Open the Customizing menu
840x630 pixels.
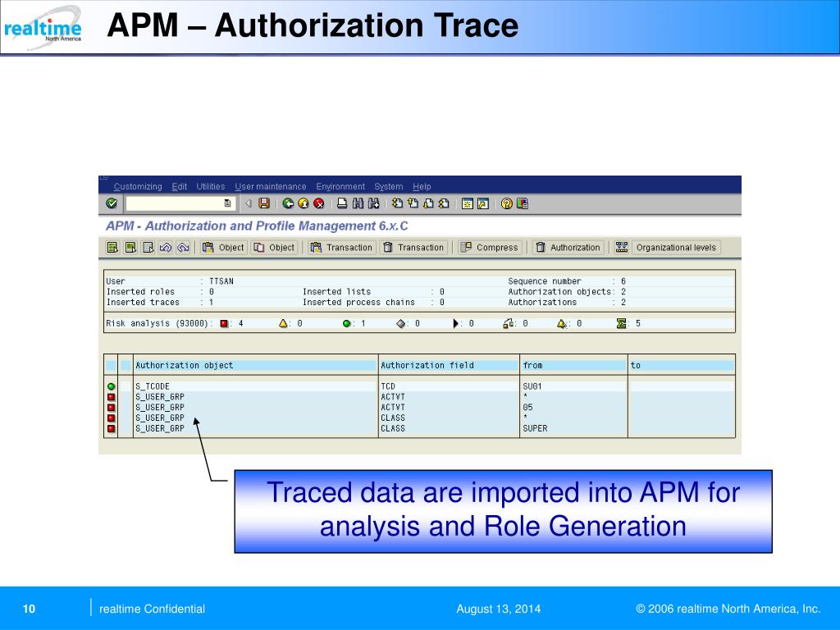(138, 186)
